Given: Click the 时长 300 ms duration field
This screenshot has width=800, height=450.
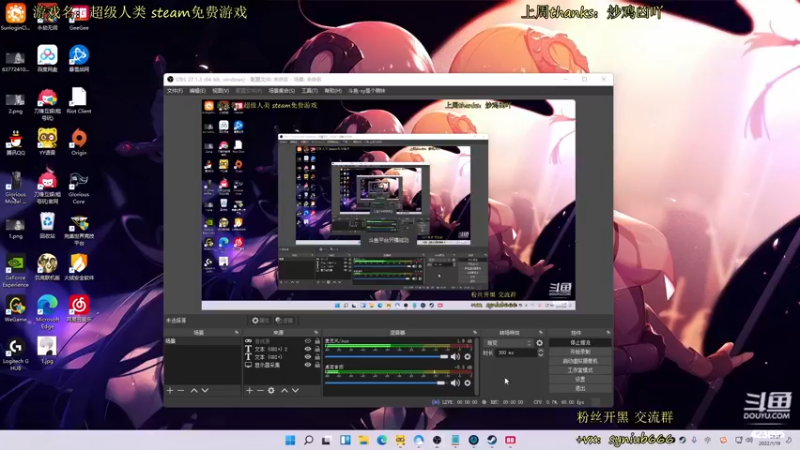Looking at the screenshot, I should pos(516,353).
